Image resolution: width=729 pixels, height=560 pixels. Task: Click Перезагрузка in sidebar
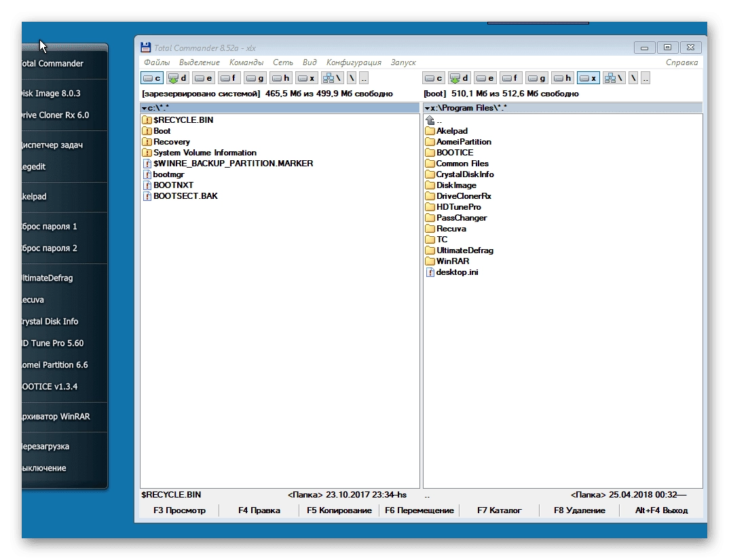pyautogui.click(x=46, y=447)
